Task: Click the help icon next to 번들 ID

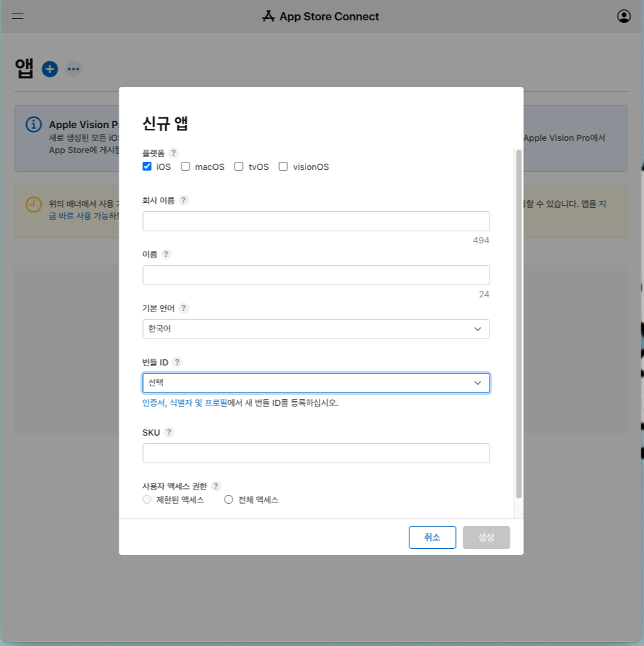Action: 177,362
